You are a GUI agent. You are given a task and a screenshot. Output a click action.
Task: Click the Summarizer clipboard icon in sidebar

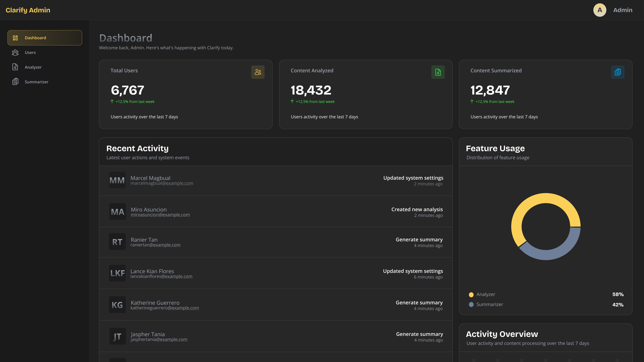15,82
